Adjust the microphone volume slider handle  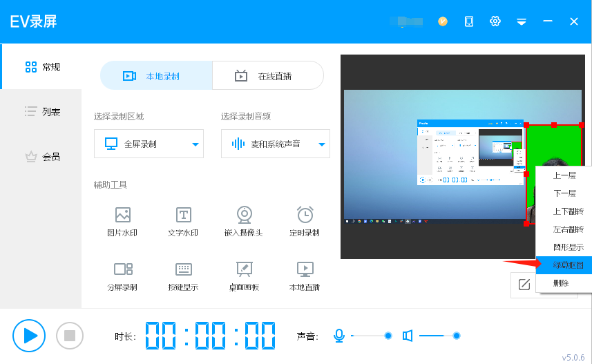tap(388, 335)
